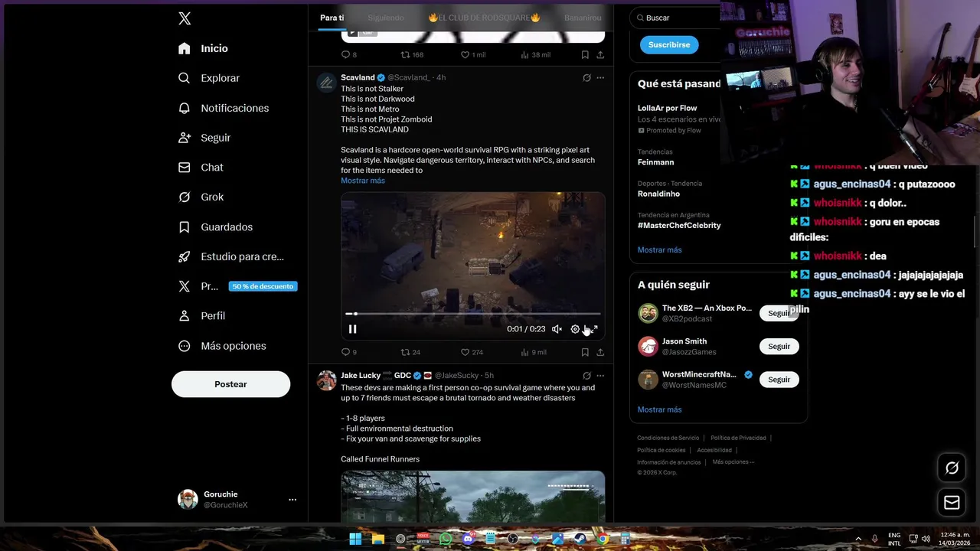Pause the Scavland video

[352, 329]
